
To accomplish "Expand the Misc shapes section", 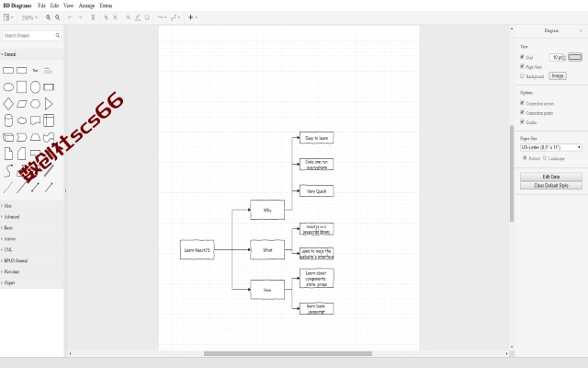I will (31, 206).
